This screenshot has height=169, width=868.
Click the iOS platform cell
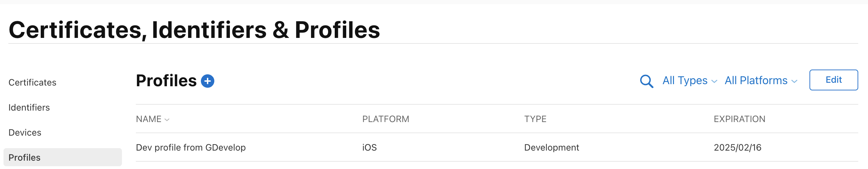pyautogui.click(x=370, y=147)
